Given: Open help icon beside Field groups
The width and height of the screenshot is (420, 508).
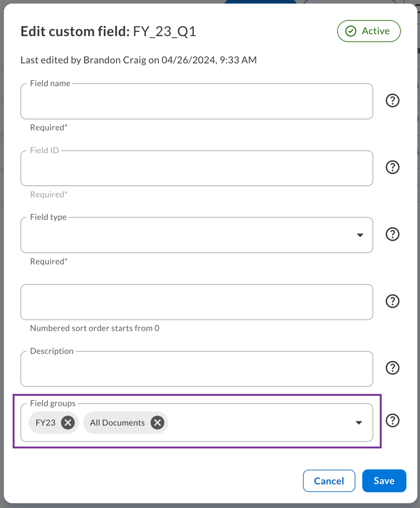Looking at the screenshot, I should (x=393, y=420).
